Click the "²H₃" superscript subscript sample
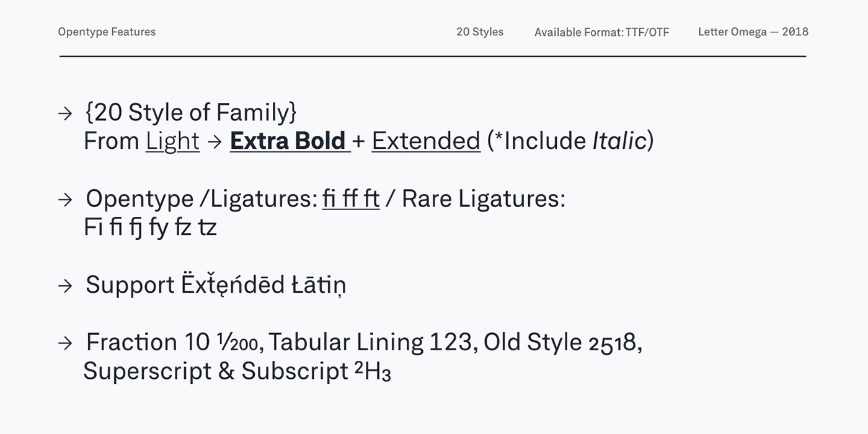The width and height of the screenshot is (868, 434). (x=373, y=371)
